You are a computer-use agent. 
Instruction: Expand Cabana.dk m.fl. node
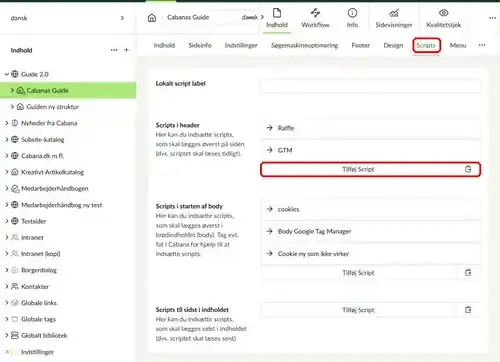tap(7, 156)
